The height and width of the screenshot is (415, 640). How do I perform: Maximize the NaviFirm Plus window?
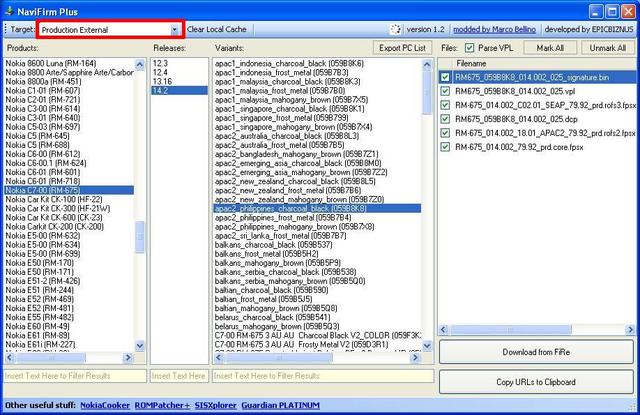(x=611, y=11)
